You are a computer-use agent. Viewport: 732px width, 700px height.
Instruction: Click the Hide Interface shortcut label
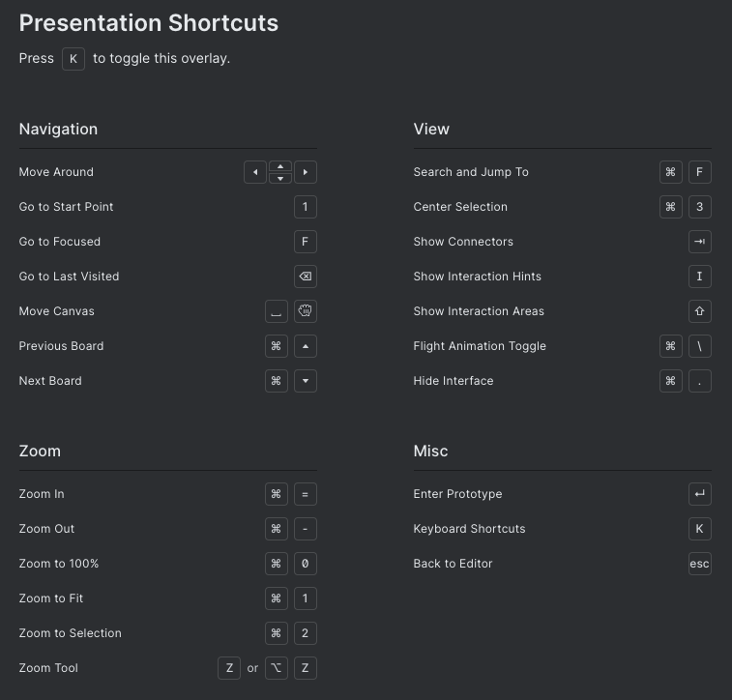tap(453, 381)
